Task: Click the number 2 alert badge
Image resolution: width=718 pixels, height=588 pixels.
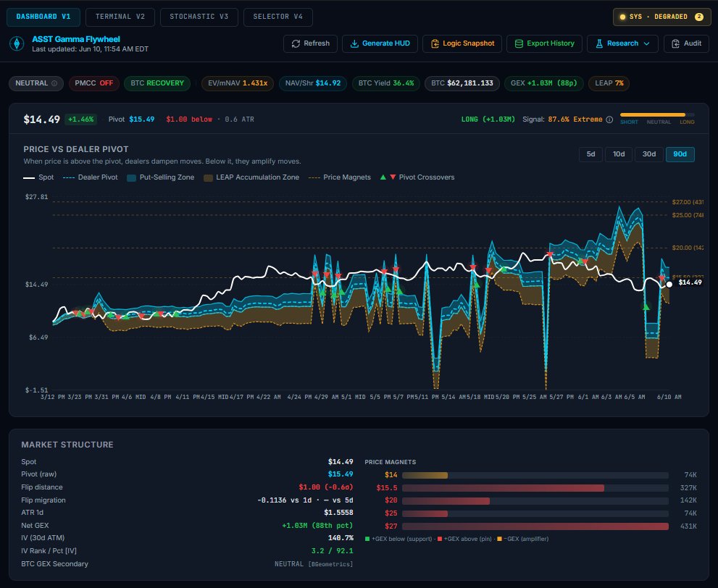Action: (698, 17)
